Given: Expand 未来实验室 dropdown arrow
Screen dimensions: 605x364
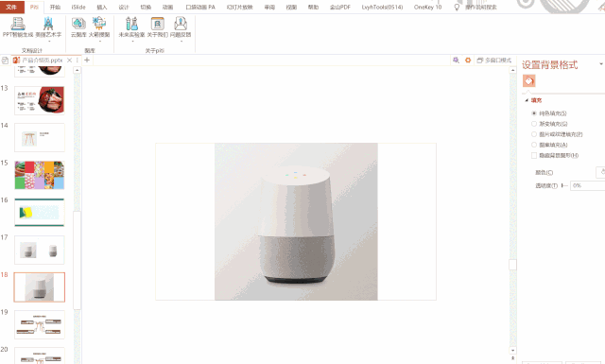Looking at the screenshot, I should 132,41.
